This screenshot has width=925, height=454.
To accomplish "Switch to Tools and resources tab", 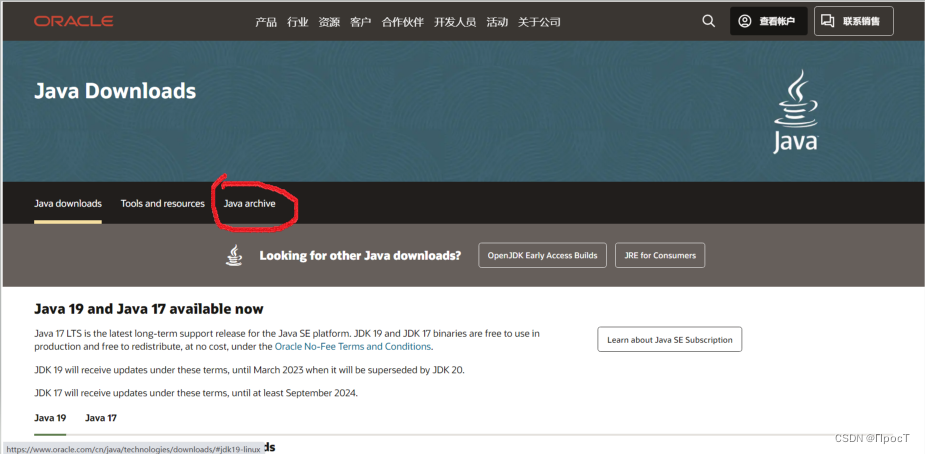I will (163, 203).
